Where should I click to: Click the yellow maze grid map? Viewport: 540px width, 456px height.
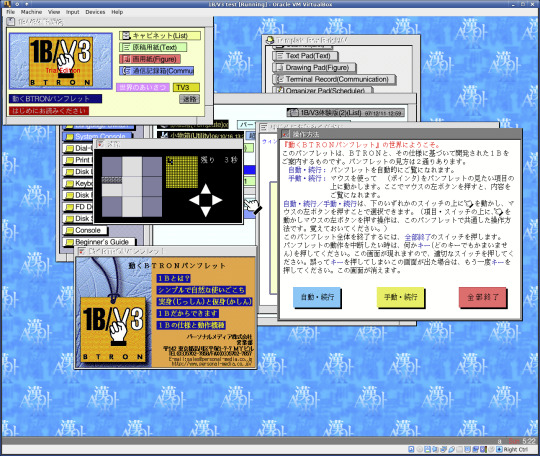click(x=182, y=172)
